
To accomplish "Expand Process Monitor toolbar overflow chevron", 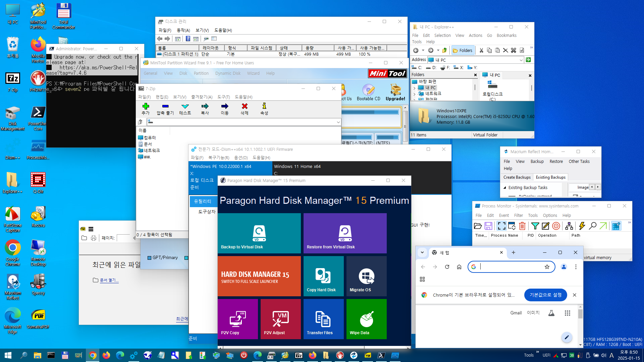I will [629, 223].
